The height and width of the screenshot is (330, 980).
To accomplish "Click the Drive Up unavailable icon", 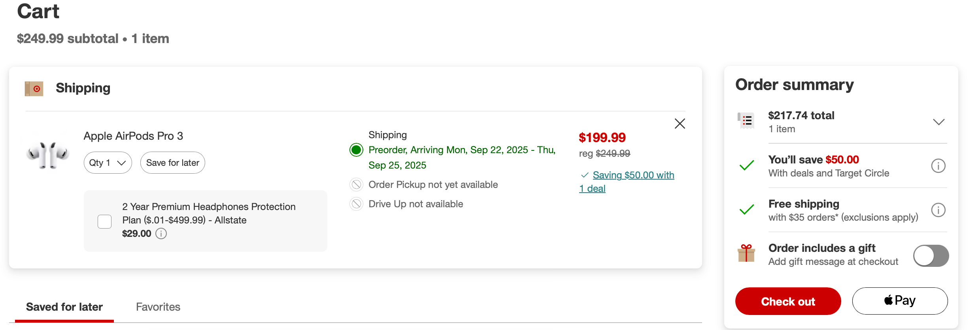I will coord(356,204).
